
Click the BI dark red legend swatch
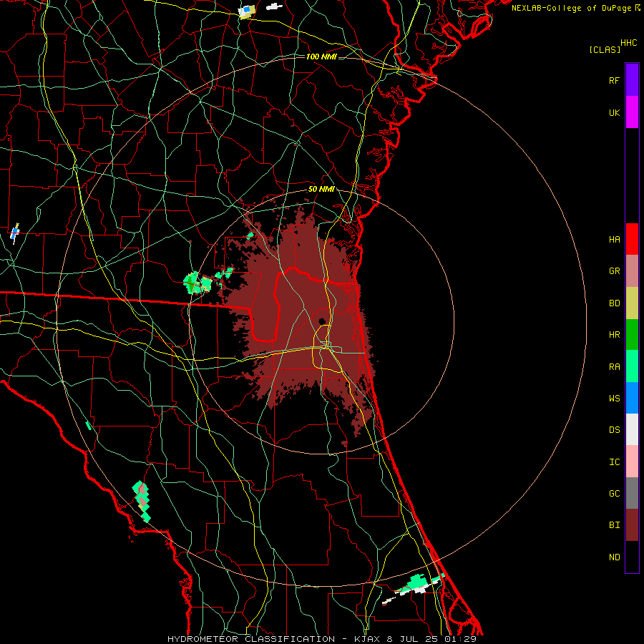632,525
